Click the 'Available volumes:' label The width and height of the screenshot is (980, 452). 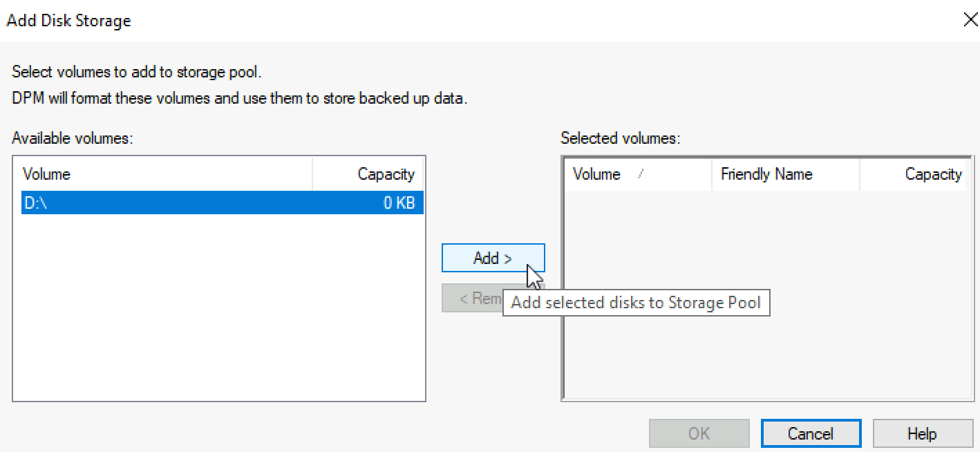point(72,138)
